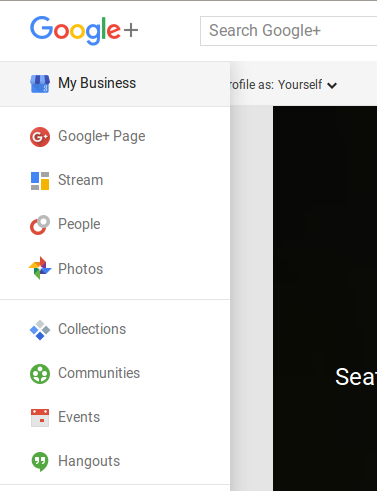Viewport: 377px width, 491px height.
Task: Click the black cover photo area
Action: pos(325,298)
